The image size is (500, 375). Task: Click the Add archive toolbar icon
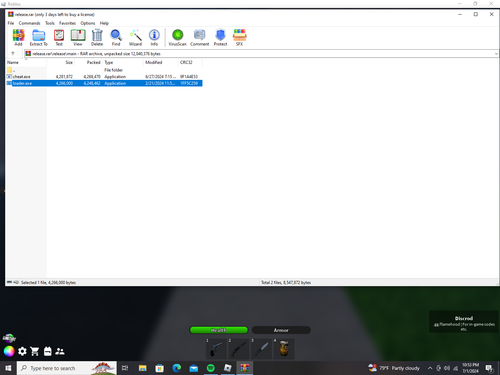18,37
